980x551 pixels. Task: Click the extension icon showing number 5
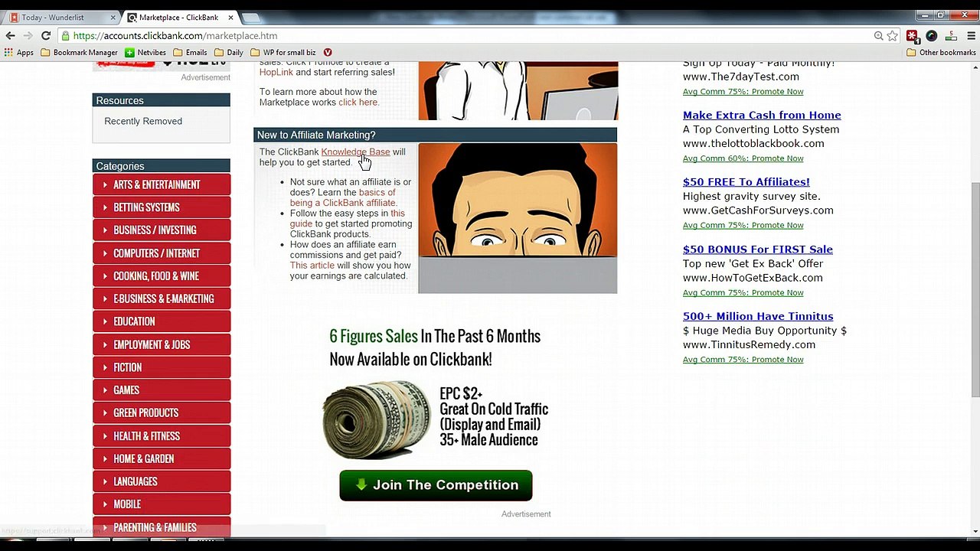[951, 36]
